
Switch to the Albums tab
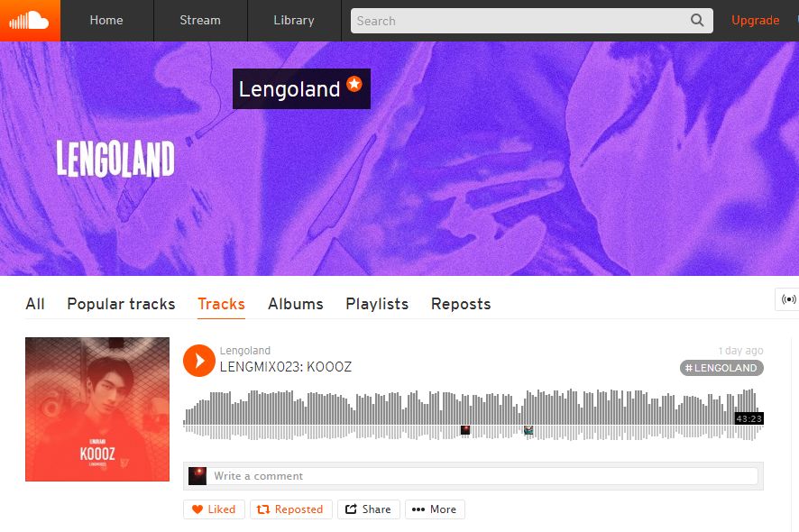(x=296, y=304)
